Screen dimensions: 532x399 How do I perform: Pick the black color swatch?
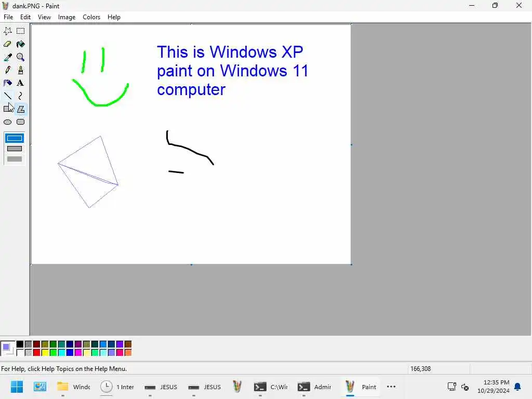(x=20, y=344)
